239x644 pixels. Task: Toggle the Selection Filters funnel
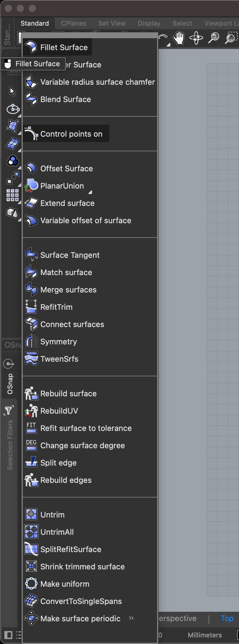coord(8,411)
